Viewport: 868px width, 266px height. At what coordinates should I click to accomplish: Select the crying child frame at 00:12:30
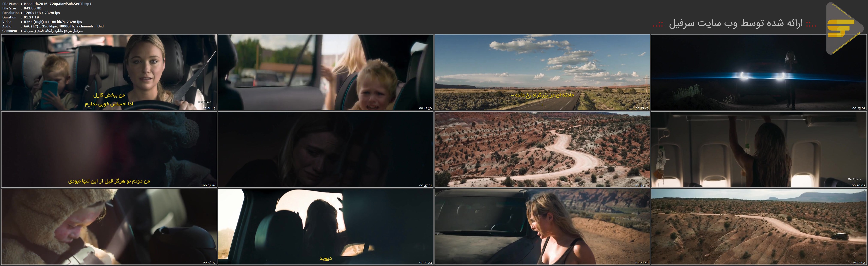coord(326,72)
